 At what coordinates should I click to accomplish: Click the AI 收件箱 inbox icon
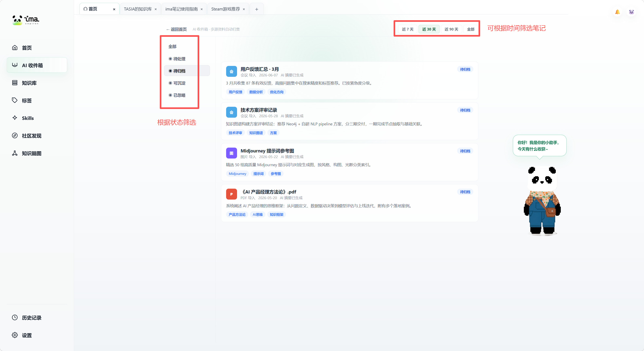(15, 65)
